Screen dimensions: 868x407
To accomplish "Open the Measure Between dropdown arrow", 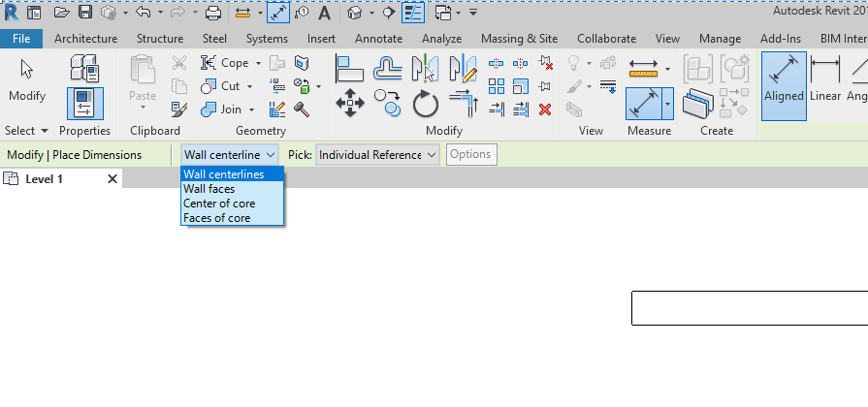I will [x=667, y=69].
